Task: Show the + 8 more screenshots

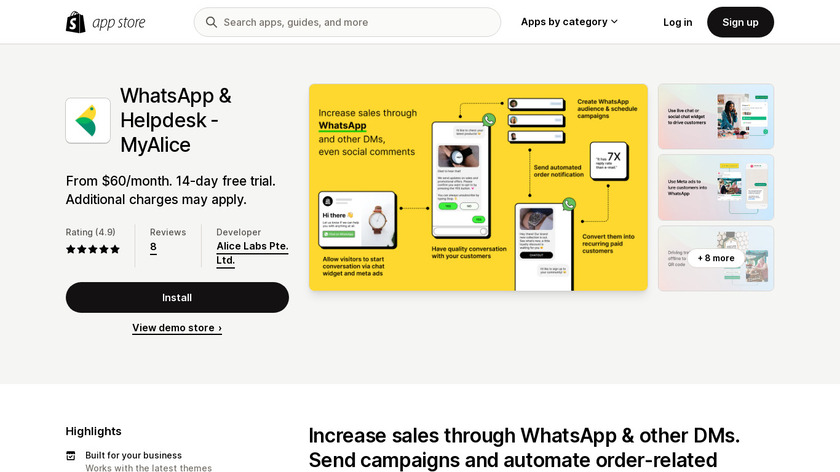Action: coord(716,258)
